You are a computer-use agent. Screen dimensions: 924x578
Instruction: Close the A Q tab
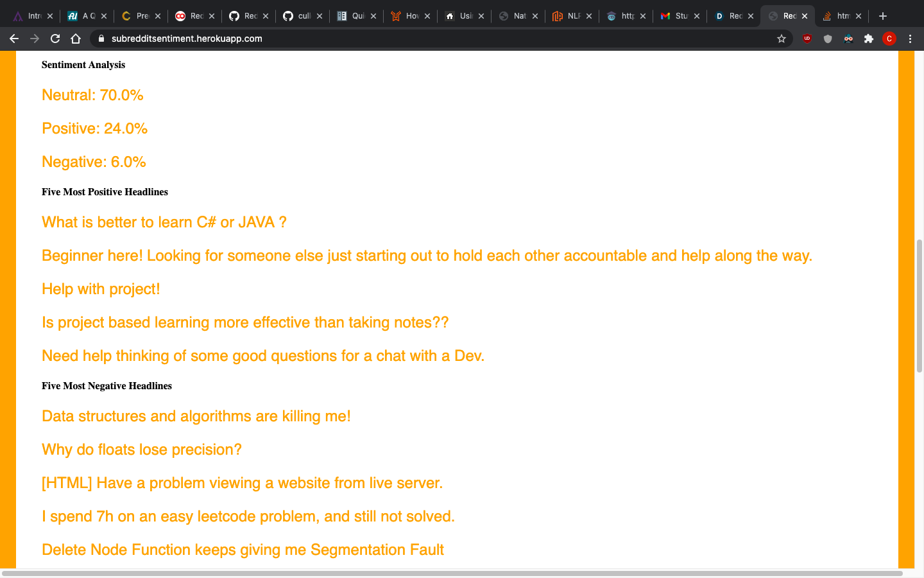coord(104,16)
